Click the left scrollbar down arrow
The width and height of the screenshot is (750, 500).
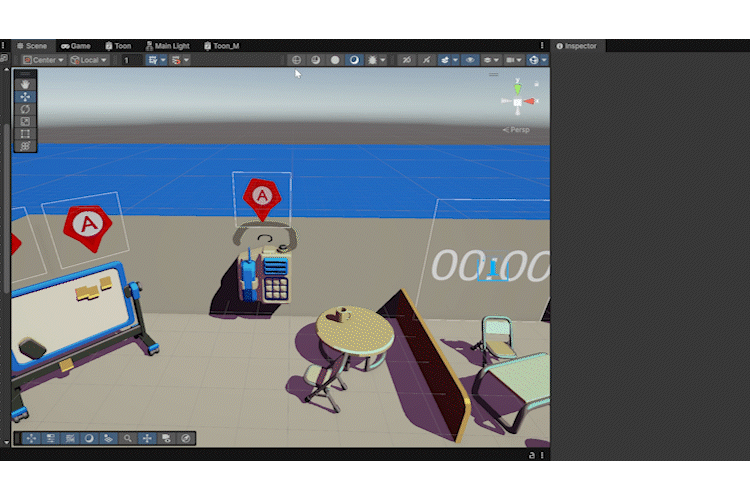6,443
